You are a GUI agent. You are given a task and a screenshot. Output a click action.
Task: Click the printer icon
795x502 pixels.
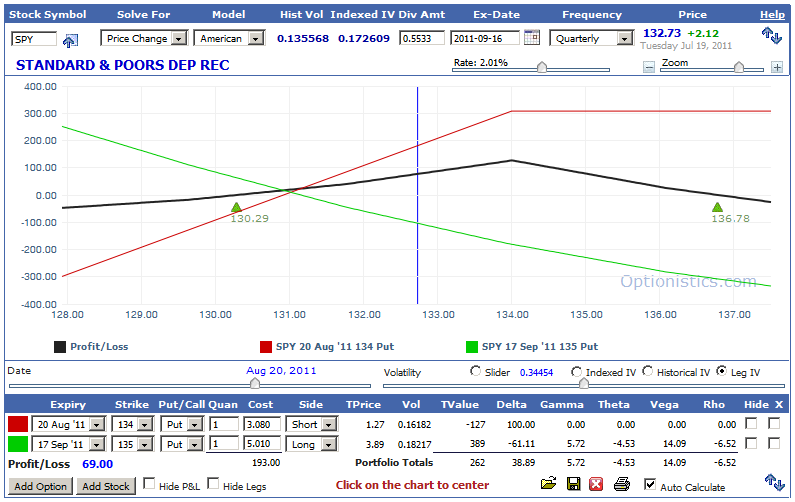(622, 484)
